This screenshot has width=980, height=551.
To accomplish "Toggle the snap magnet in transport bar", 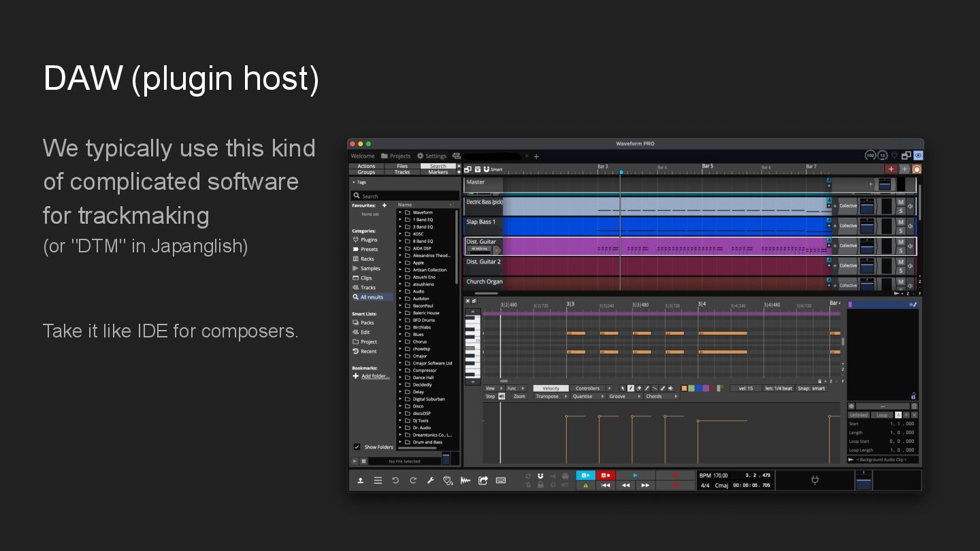I will [x=540, y=475].
